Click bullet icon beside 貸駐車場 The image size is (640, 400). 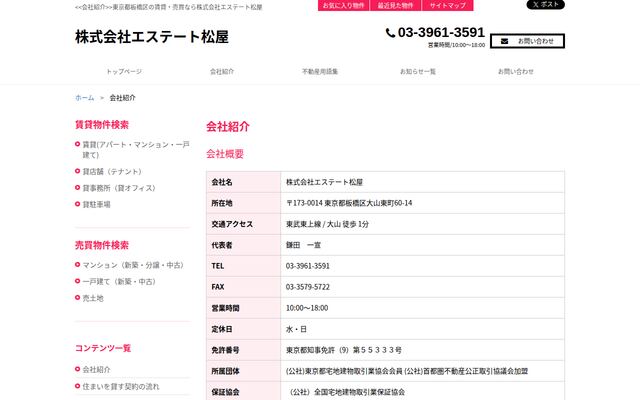(77, 204)
